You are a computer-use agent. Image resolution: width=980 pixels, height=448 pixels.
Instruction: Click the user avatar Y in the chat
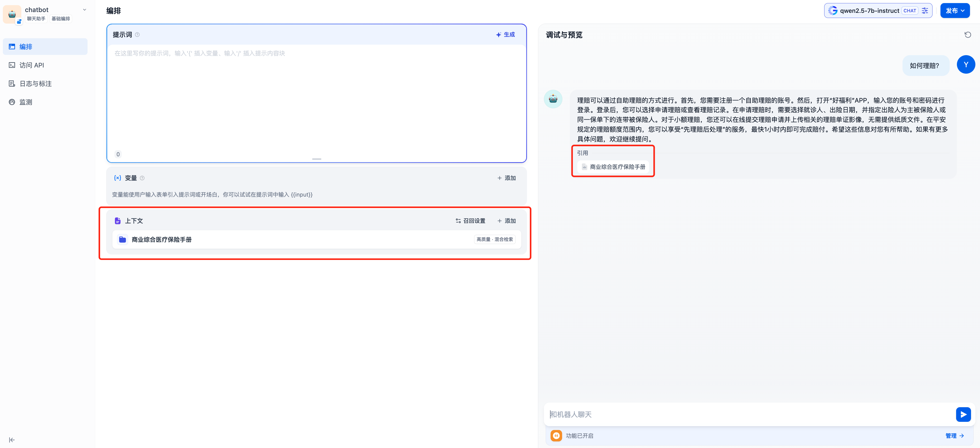[x=966, y=64]
